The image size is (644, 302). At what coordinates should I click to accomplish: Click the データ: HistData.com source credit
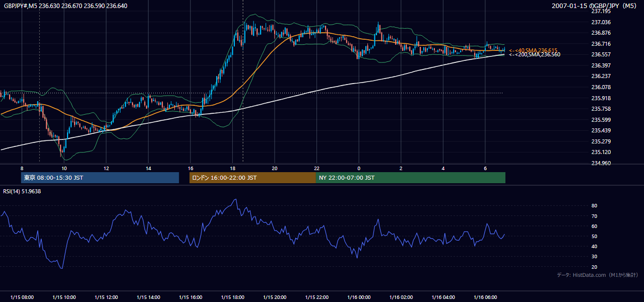point(598,275)
